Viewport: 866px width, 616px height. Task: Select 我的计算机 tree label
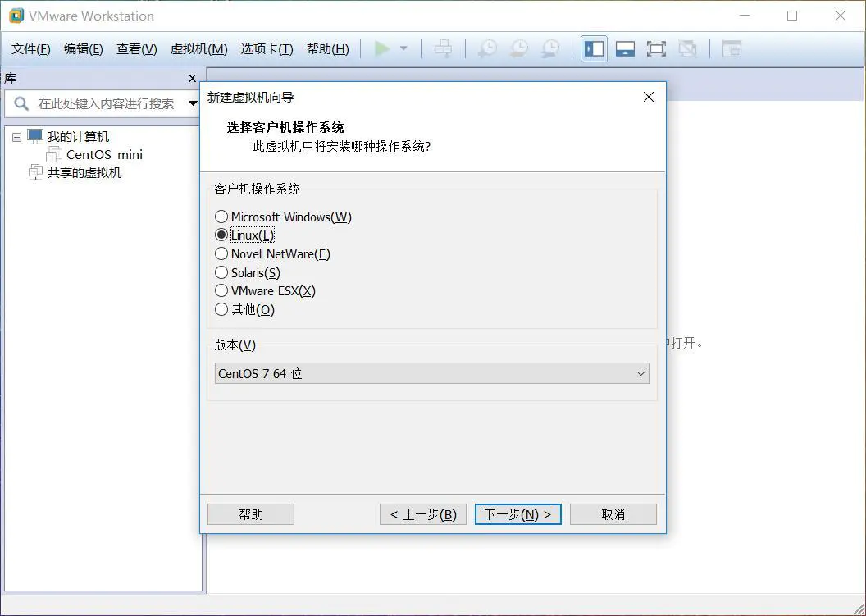click(x=78, y=136)
